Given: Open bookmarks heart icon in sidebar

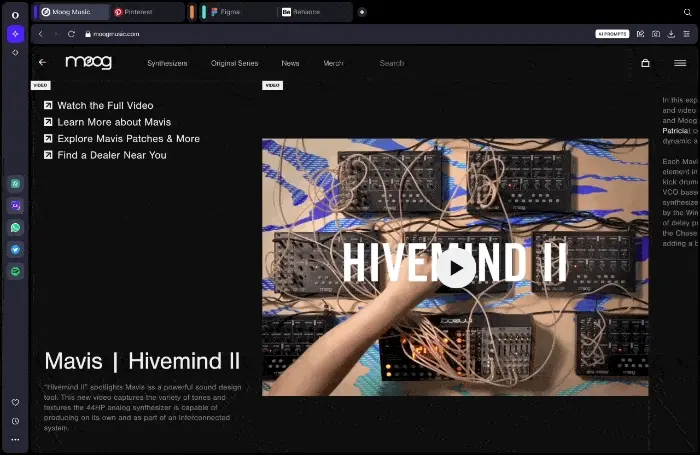Looking at the screenshot, I should (15, 402).
